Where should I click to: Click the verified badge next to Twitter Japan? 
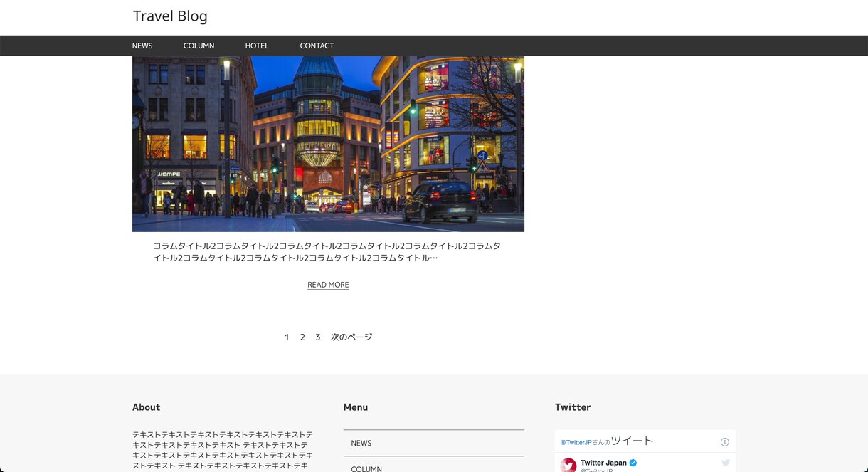633,463
